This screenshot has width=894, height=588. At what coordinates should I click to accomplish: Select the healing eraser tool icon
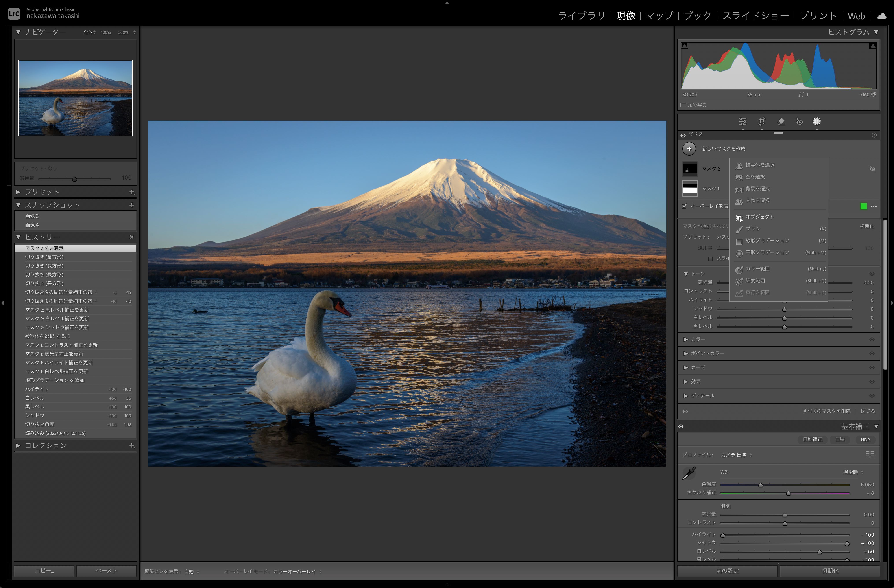[781, 121]
